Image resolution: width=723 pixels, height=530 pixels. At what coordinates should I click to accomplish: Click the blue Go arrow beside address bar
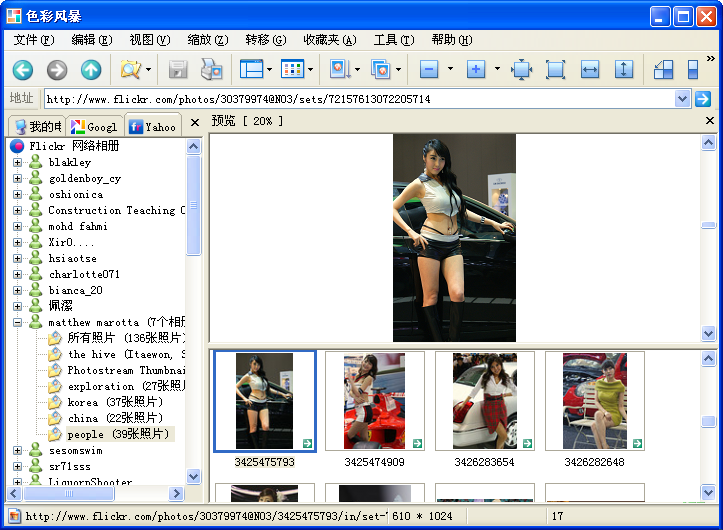[703, 99]
